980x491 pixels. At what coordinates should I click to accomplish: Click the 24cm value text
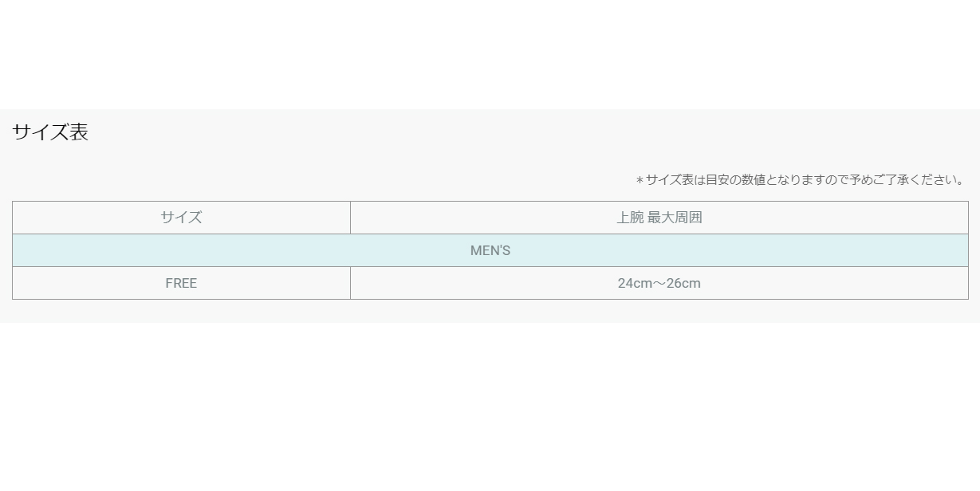(x=635, y=283)
